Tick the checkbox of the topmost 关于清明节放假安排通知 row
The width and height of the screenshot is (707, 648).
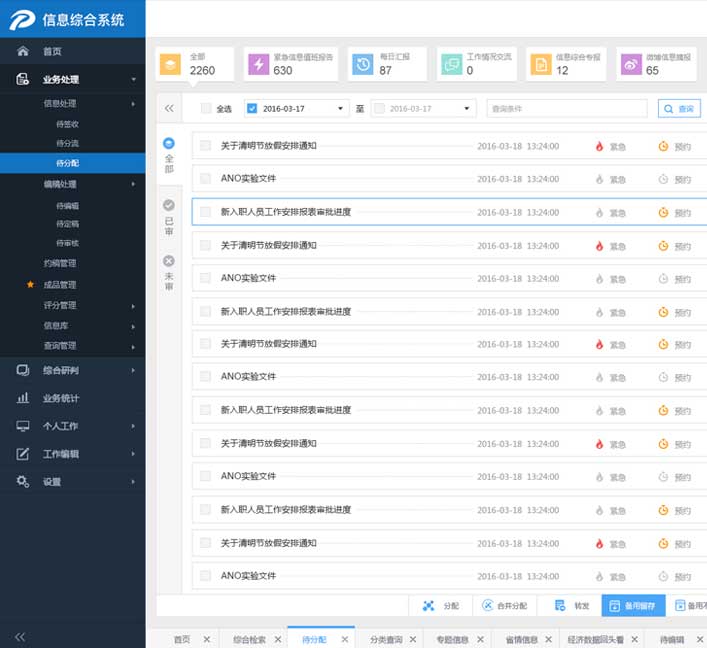coord(205,145)
